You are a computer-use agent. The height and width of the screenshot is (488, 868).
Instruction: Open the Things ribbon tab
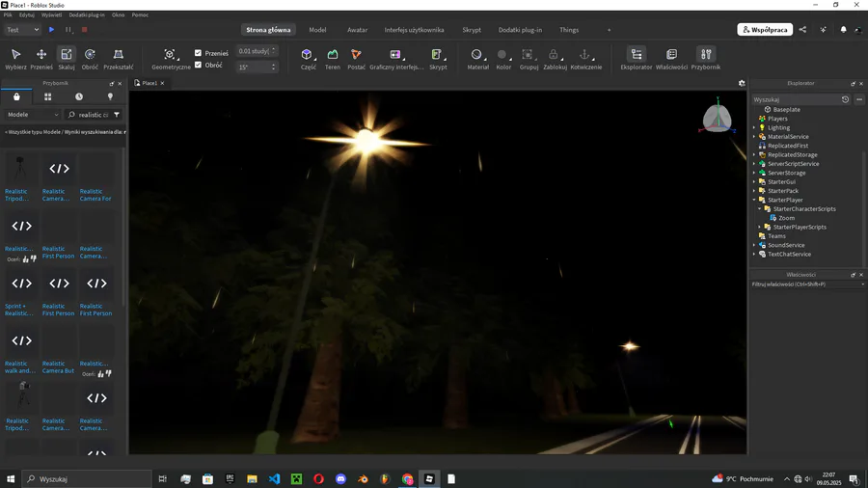[568, 30]
